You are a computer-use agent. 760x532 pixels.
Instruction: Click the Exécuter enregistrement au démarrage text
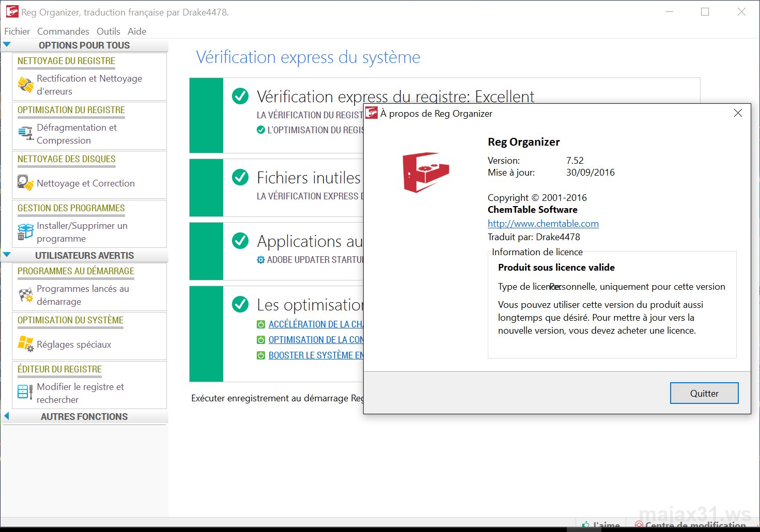[x=277, y=398]
